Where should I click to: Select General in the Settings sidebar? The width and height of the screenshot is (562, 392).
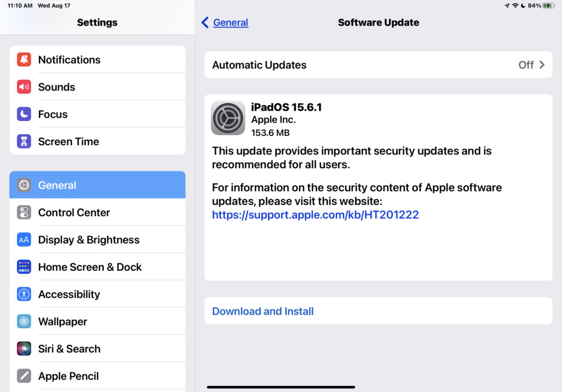pyautogui.click(x=97, y=185)
